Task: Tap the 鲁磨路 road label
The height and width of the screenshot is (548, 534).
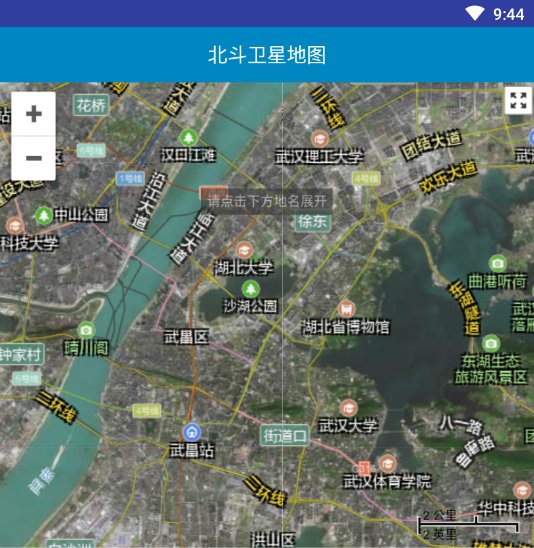Action: pos(475,450)
